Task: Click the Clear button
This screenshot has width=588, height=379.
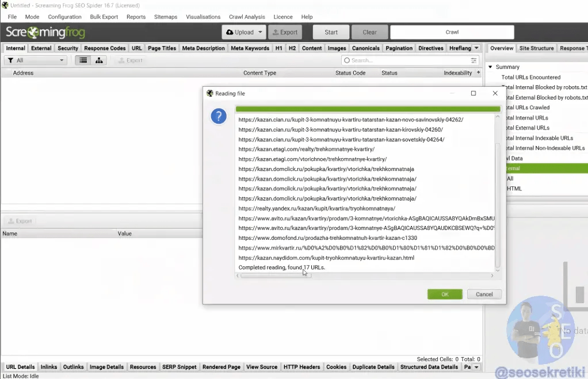Action: (x=369, y=32)
